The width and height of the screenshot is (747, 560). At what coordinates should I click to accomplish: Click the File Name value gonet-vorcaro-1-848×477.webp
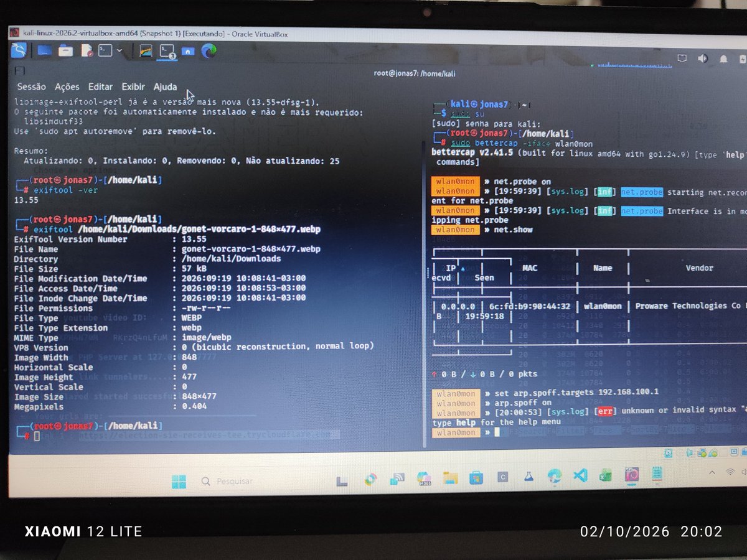pyautogui.click(x=251, y=249)
